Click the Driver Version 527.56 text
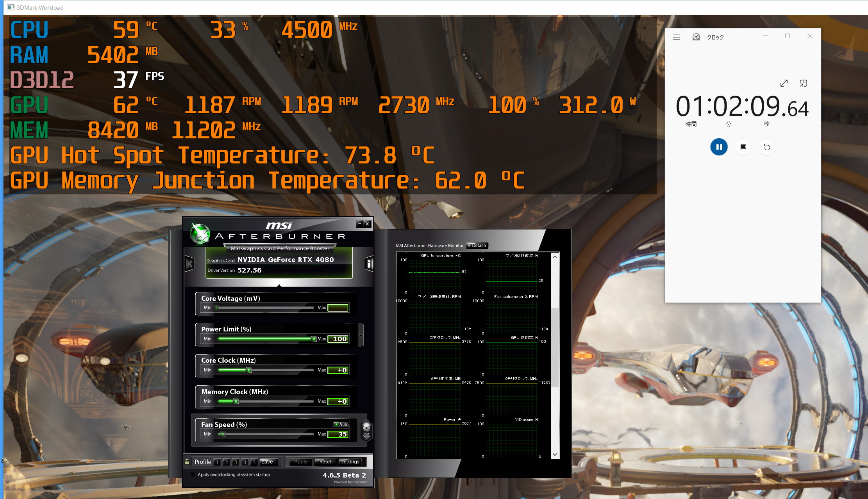Viewport: 868px width, 499px height. [235, 270]
